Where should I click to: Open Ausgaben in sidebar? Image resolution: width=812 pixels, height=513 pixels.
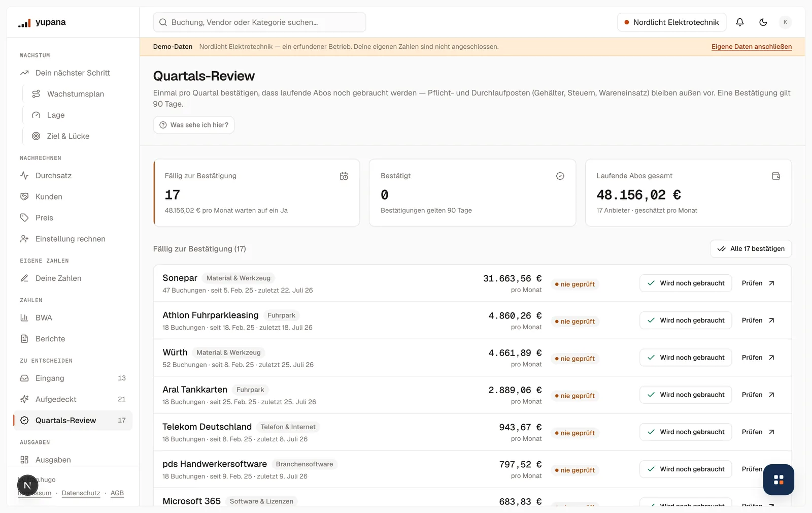pos(73,460)
